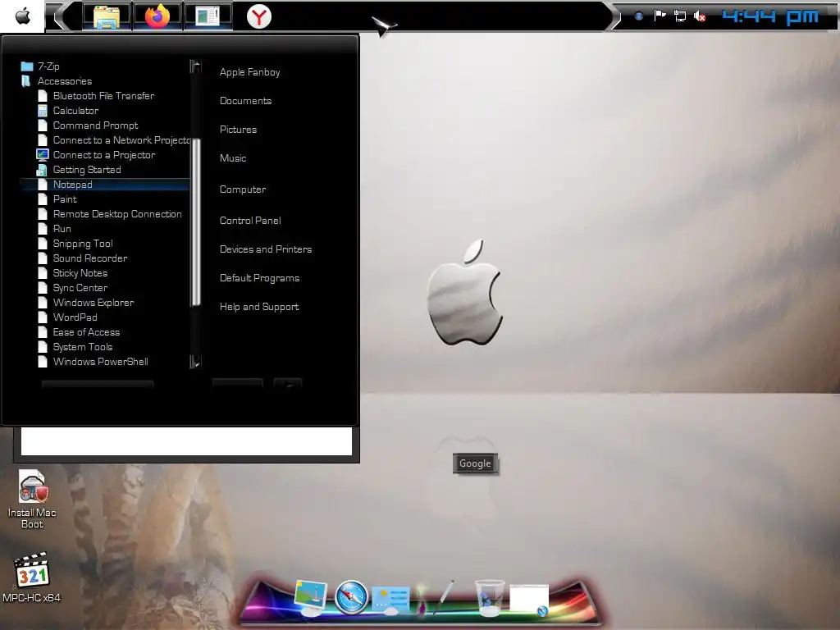Open Documents from the start menu
The image size is (840, 630).
coord(245,101)
